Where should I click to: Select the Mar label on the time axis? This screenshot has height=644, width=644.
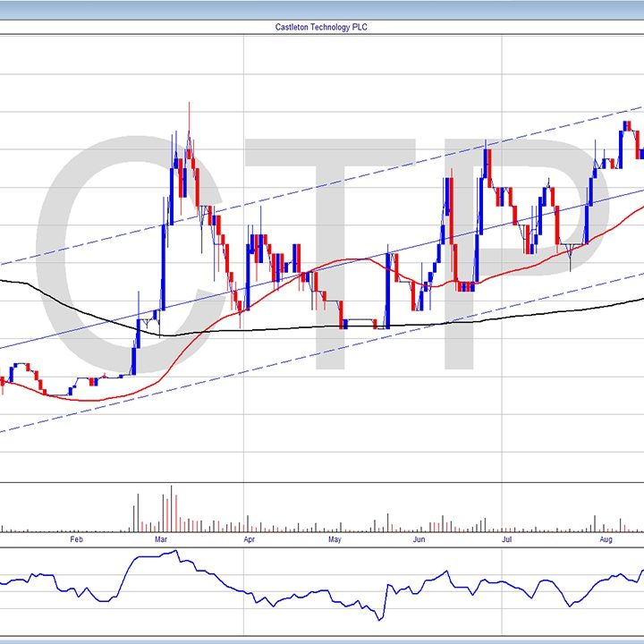click(x=161, y=539)
